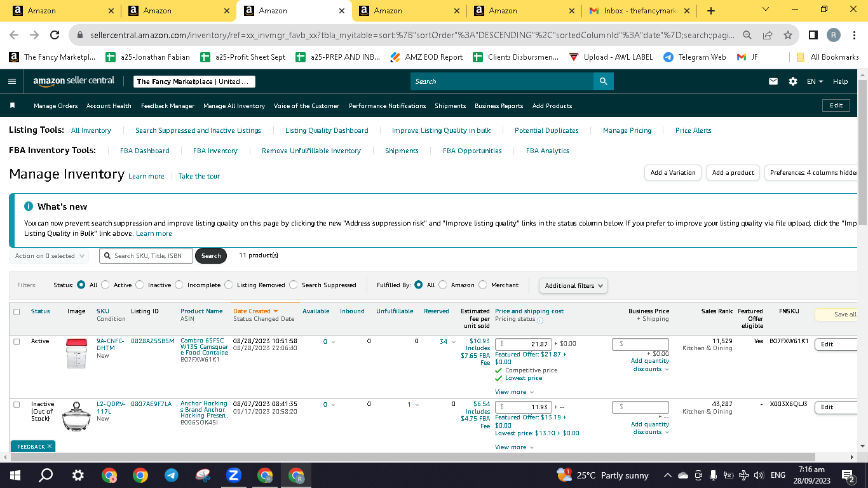Reload the page with the browser refresh icon
868x488 pixels.
pos(55,36)
